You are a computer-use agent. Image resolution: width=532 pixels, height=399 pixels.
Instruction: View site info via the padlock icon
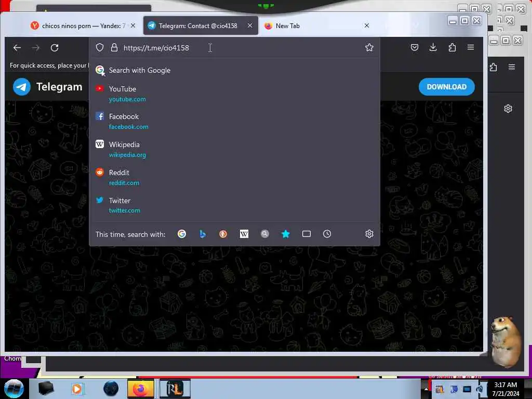pyautogui.click(x=114, y=47)
